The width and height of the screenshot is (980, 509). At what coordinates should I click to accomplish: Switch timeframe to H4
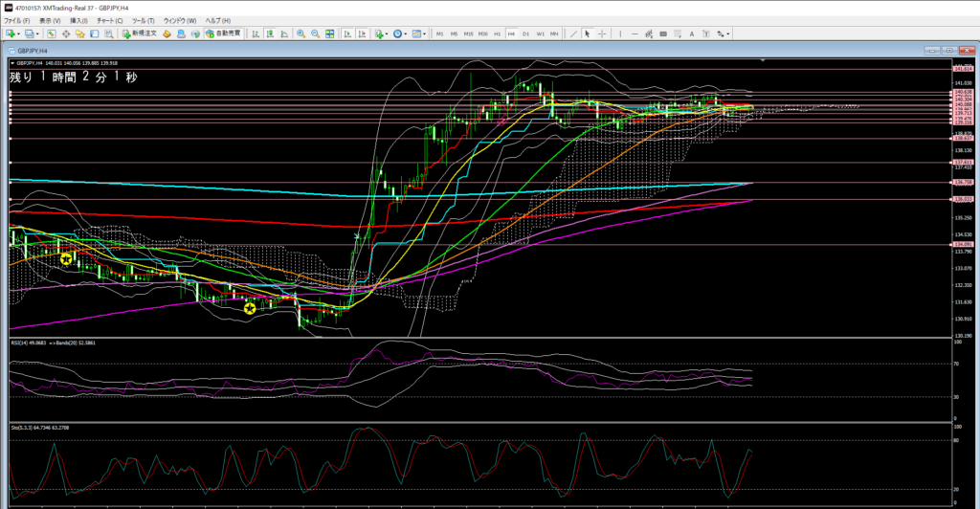click(511, 33)
